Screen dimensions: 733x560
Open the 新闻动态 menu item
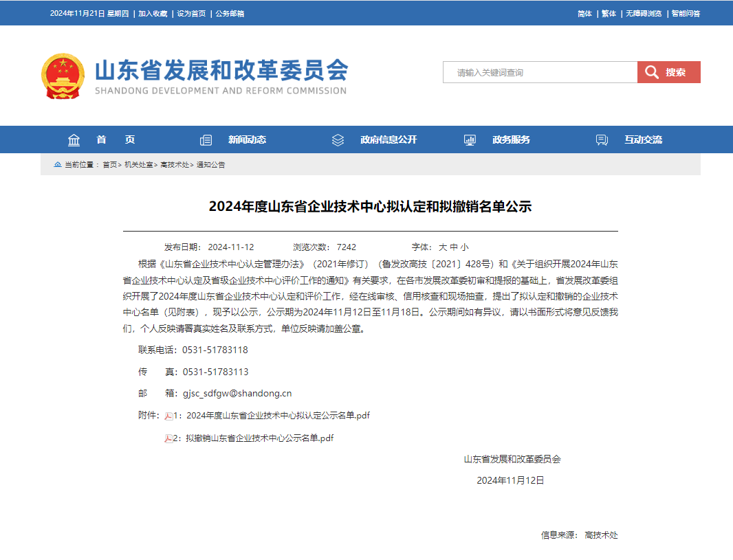(x=247, y=140)
